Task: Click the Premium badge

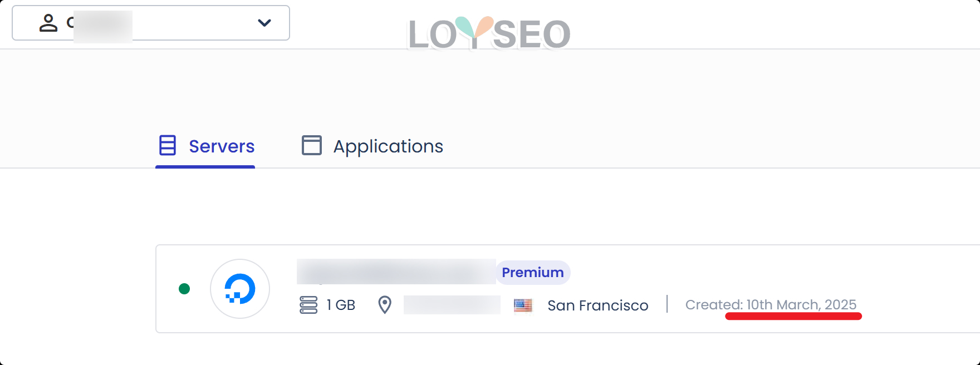Action: 532,272
